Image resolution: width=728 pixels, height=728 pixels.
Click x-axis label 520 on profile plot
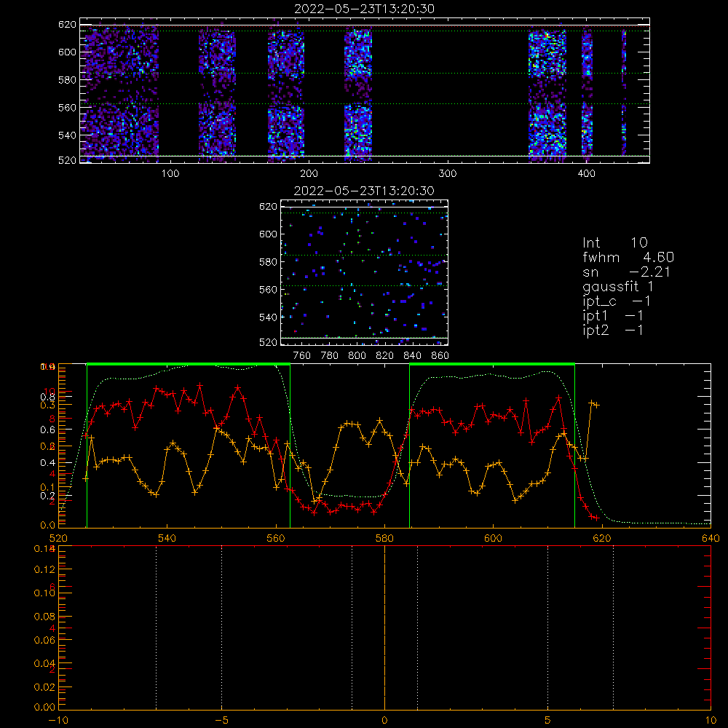coord(58,538)
